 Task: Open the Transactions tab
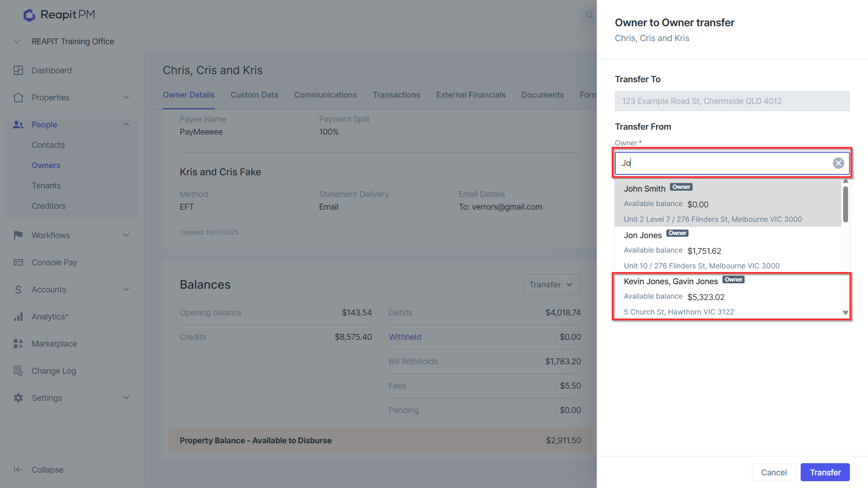coord(396,95)
